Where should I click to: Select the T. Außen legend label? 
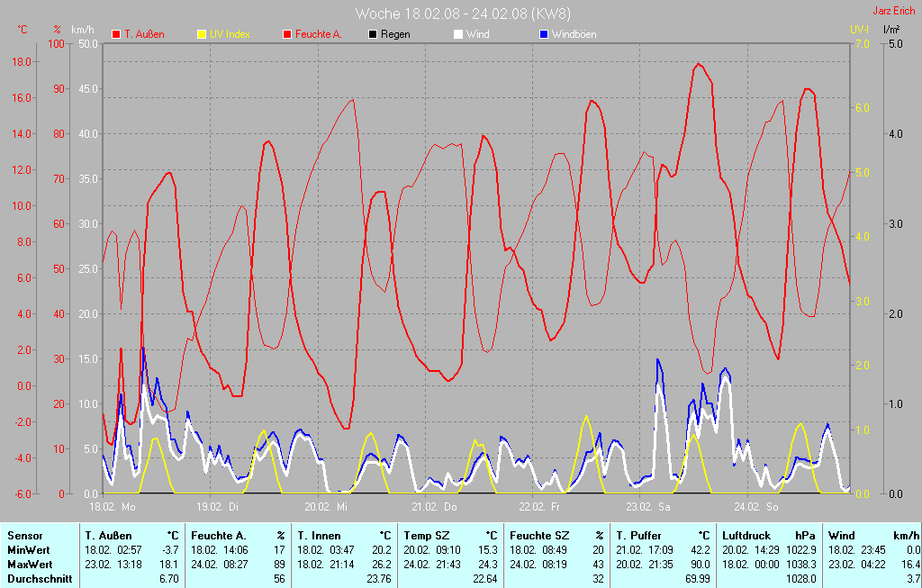[144, 35]
